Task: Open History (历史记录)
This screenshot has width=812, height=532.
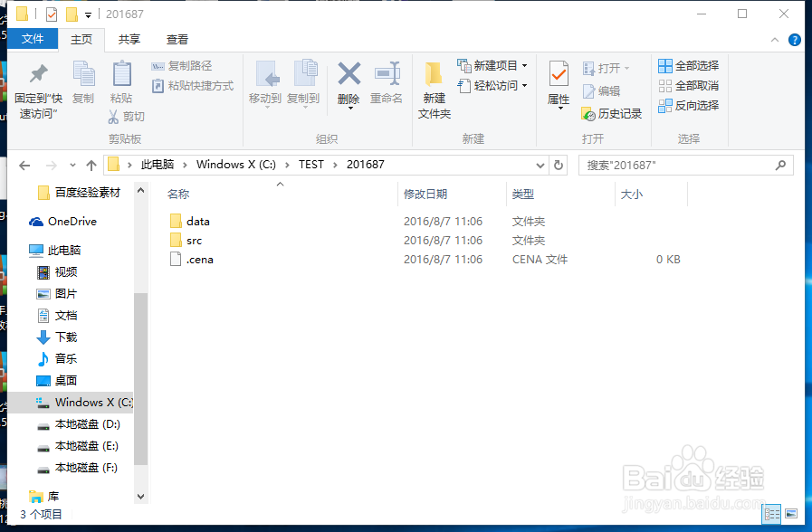Action: tap(612, 114)
